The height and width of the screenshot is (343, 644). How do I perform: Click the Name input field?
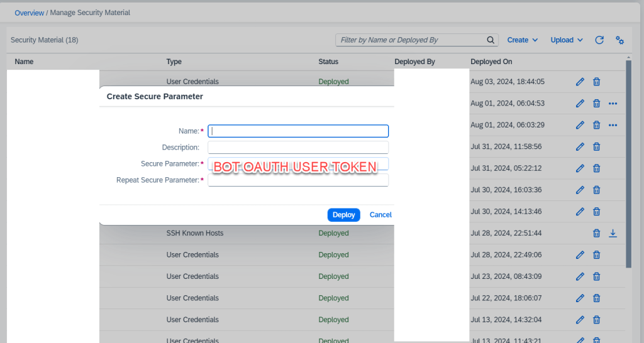click(298, 131)
